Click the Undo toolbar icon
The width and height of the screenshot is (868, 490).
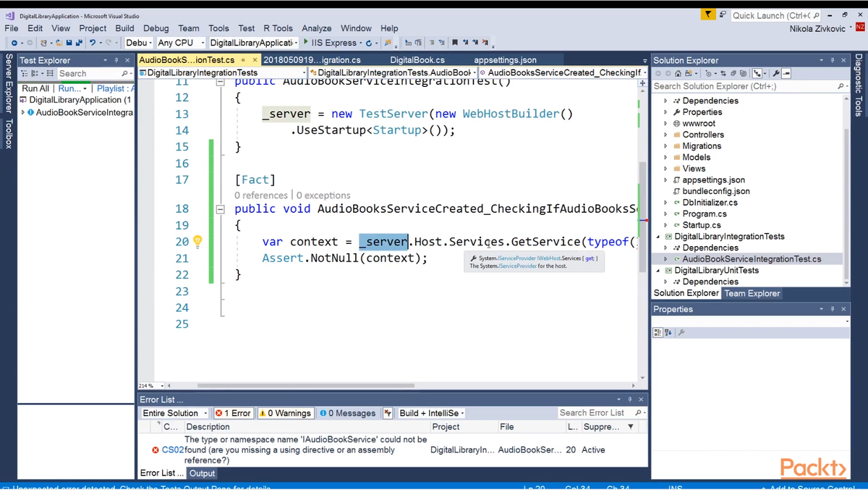point(92,43)
